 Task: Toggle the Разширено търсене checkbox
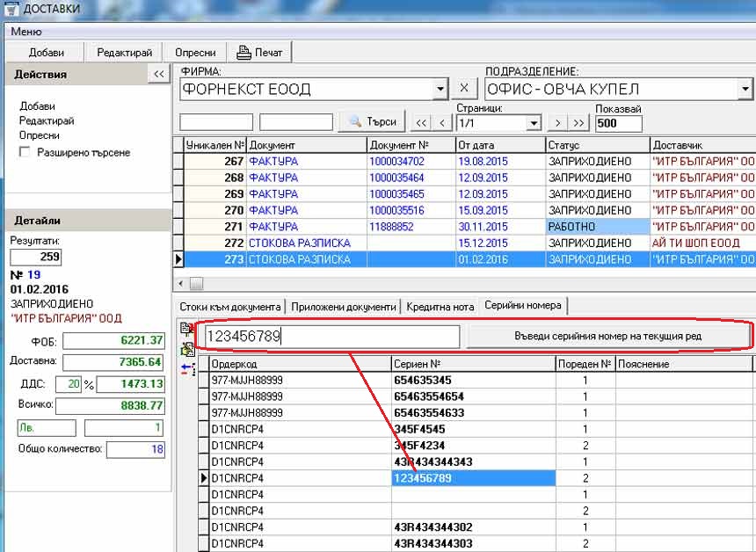(x=24, y=152)
